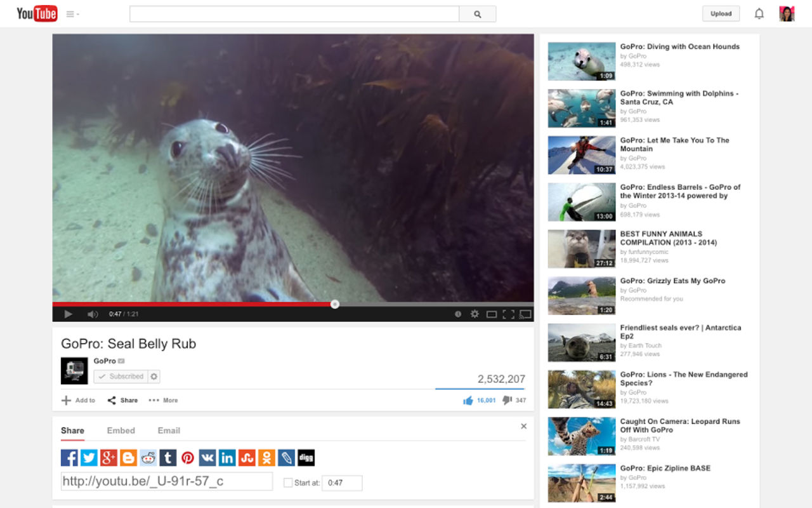Click the fullscreen icon on the player
The image size is (812, 508).
pos(507,314)
